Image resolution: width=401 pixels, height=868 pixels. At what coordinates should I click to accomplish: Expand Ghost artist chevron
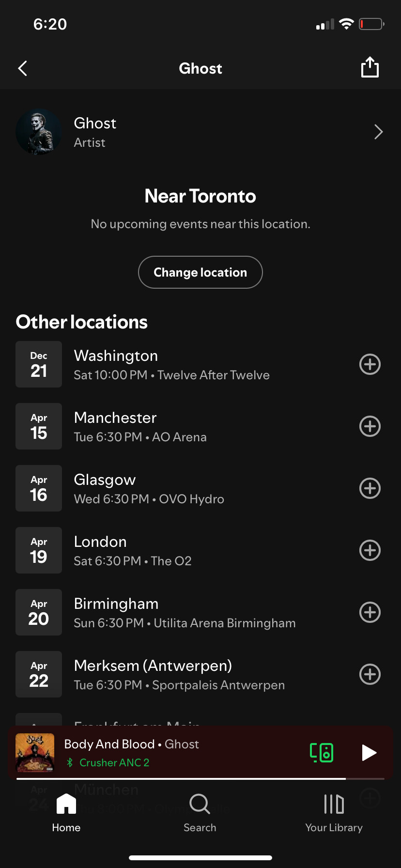(x=379, y=132)
